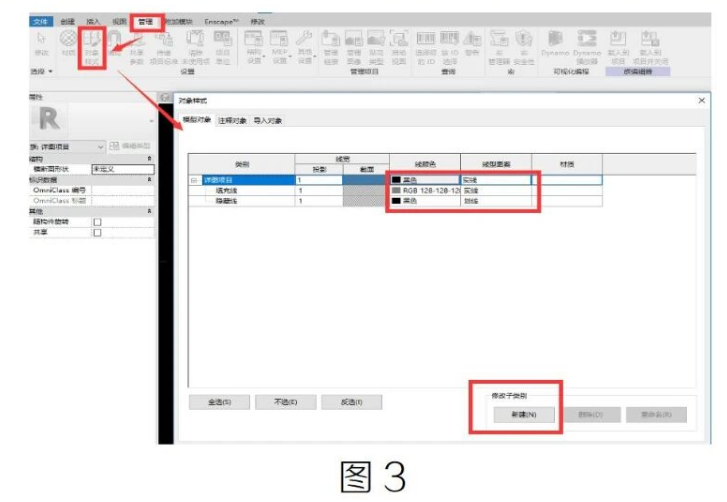Open the 文件 (File) menu
This screenshot has height=502, width=727.
(x=41, y=21)
